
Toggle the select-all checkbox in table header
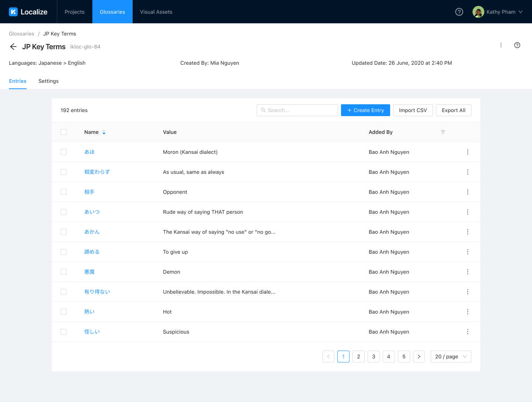click(64, 132)
